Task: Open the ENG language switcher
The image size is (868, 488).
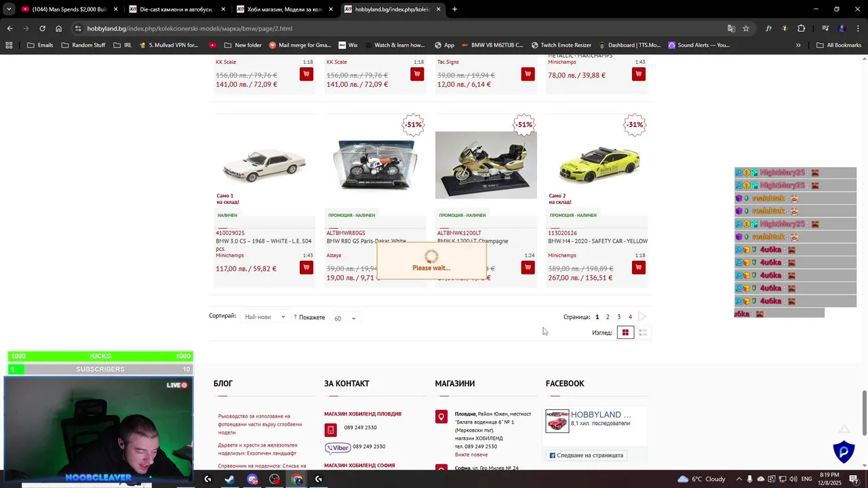Action: tap(807, 479)
